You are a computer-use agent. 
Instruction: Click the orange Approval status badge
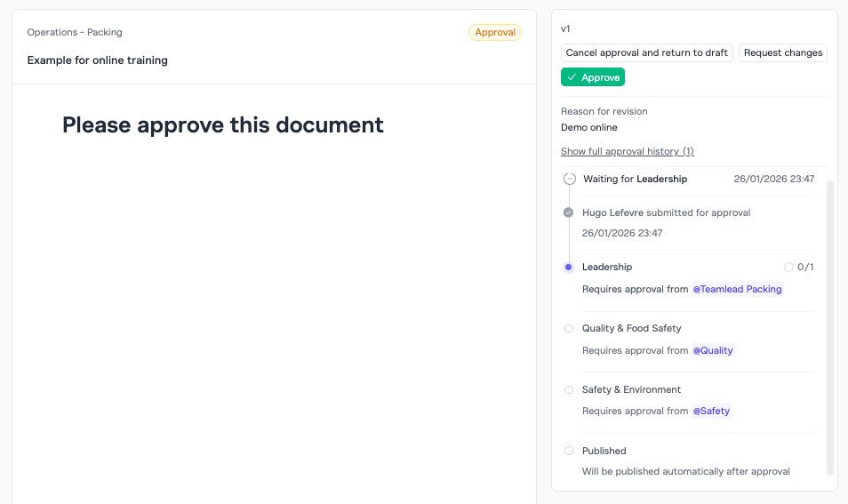point(495,32)
